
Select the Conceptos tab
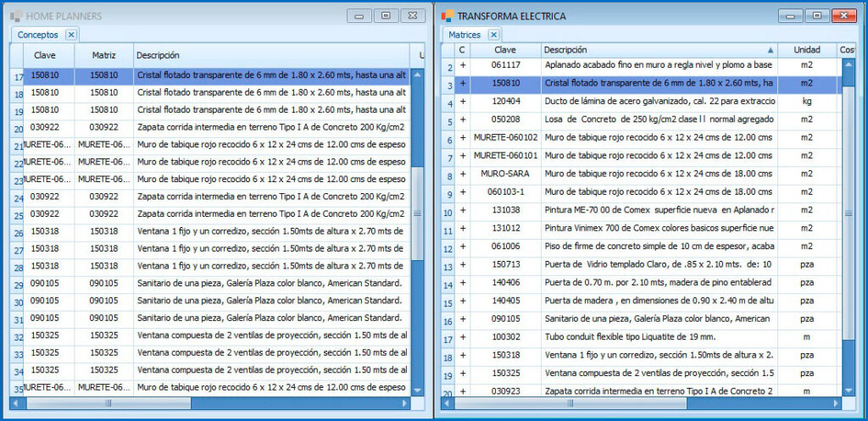[37, 34]
